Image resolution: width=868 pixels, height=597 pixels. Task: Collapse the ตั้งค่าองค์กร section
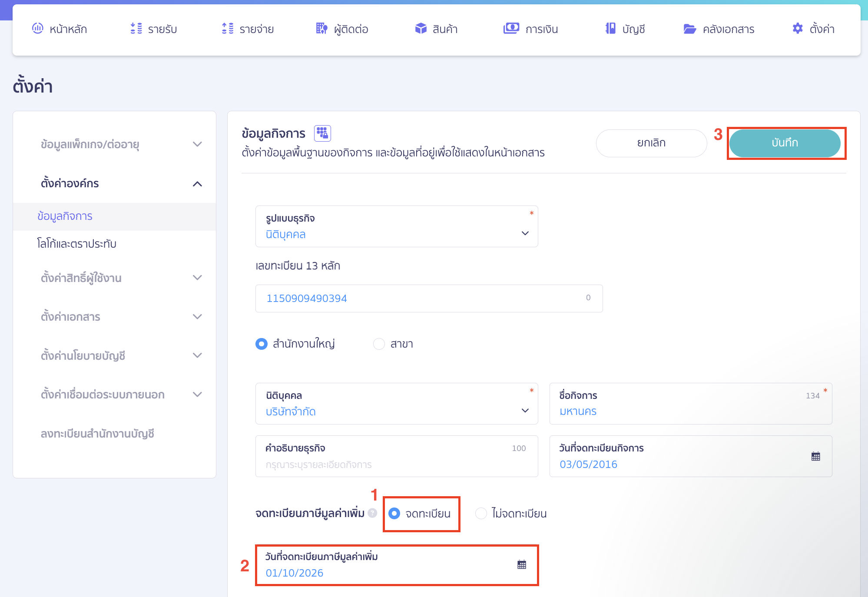tap(197, 184)
